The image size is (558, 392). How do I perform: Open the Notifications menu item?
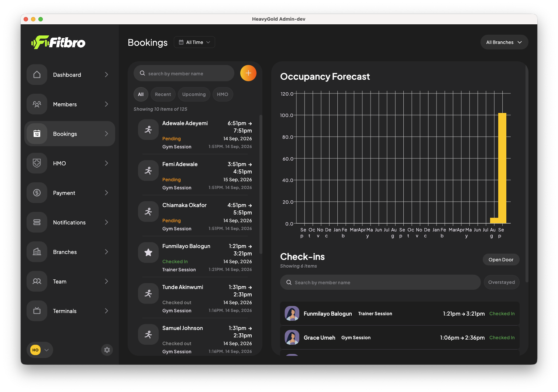[x=70, y=222]
